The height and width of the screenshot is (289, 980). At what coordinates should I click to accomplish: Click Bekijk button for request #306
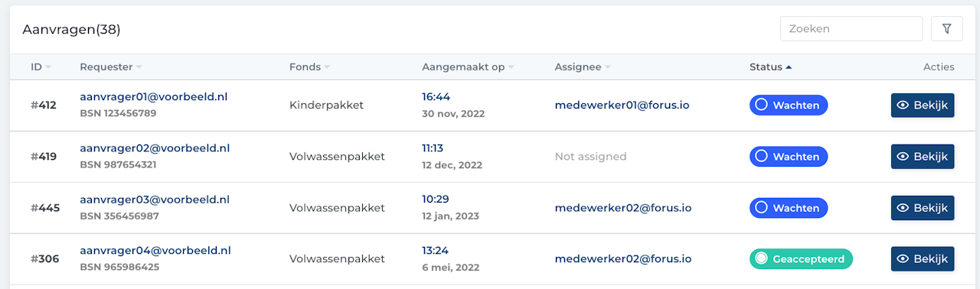[x=923, y=259]
